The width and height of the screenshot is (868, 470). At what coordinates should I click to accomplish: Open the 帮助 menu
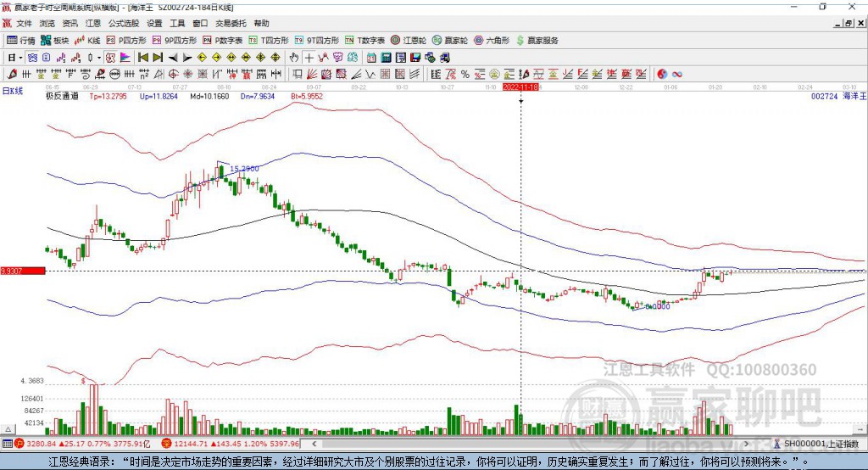(x=261, y=23)
